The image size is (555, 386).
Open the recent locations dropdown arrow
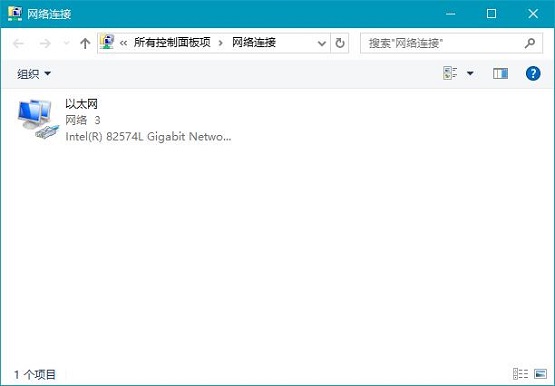[x=66, y=44]
